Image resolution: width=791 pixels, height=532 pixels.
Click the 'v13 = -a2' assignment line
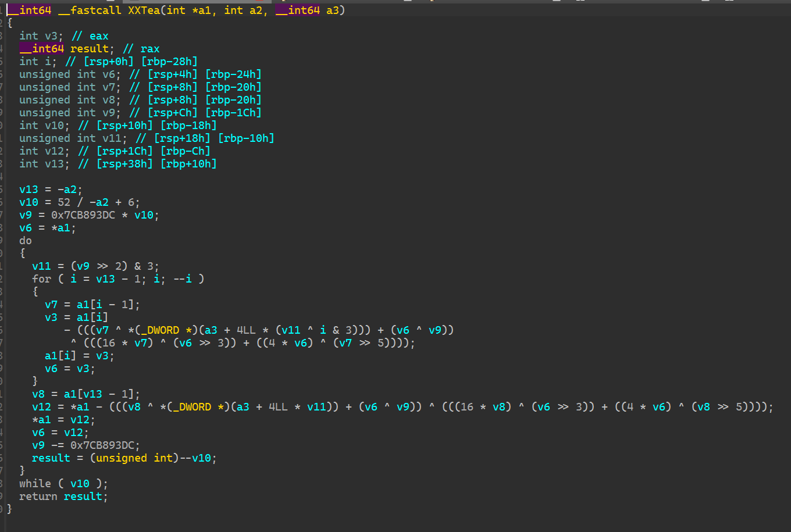(x=51, y=190)
